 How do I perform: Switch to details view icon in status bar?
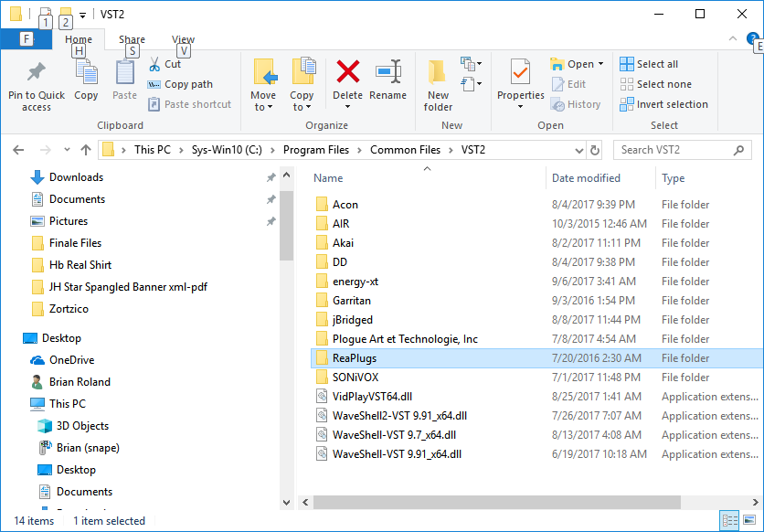(730, 521)
